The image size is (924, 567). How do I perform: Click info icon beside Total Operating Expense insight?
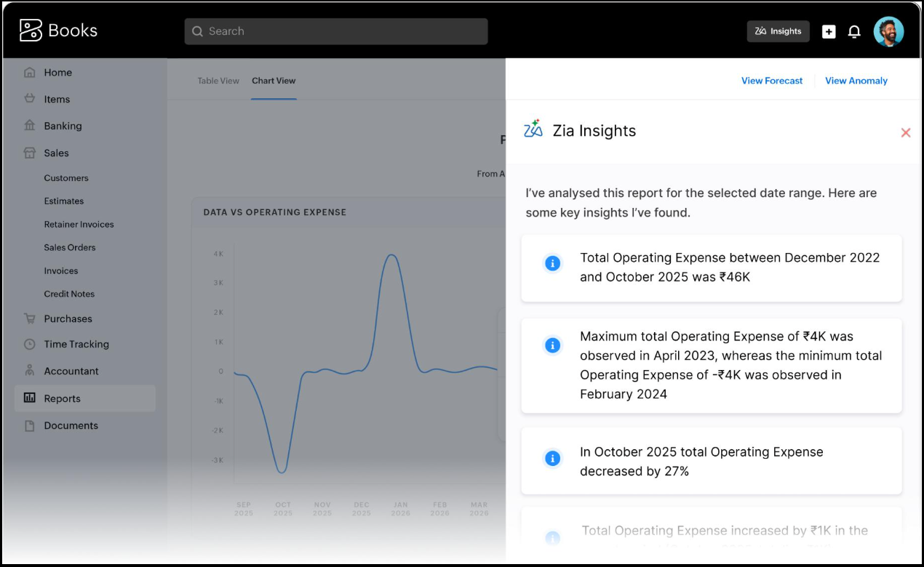coord(553,263)
